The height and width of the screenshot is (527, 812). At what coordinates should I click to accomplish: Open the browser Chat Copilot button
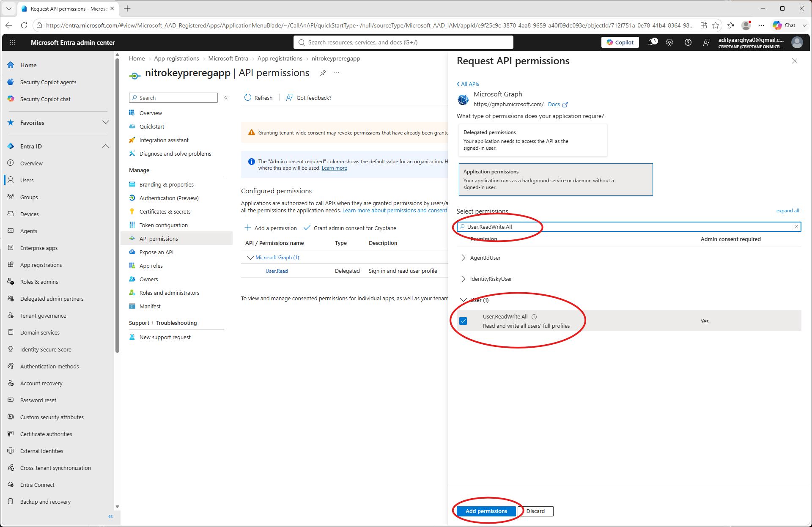tap(785, 25)
